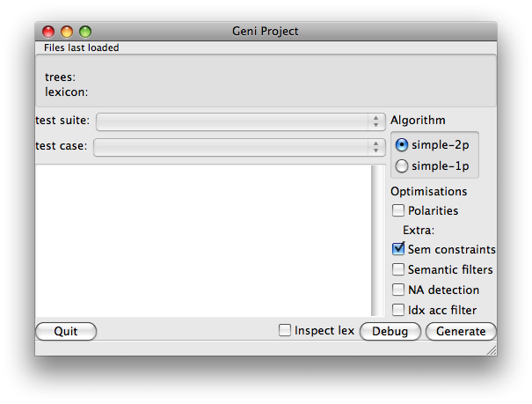Click the window resize grip icon
The width and height of the screenshot is (532, 404).
pos(492,350)
